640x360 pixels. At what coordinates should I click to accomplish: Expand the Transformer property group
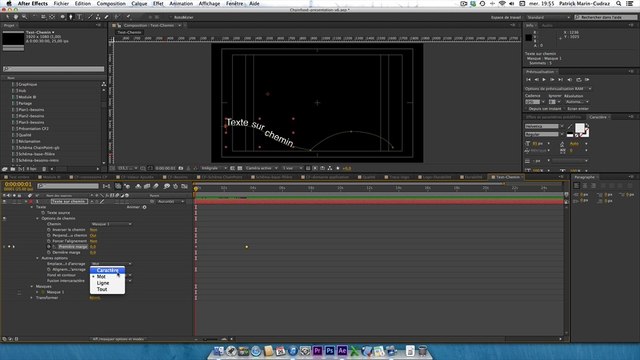click(32, 298)
